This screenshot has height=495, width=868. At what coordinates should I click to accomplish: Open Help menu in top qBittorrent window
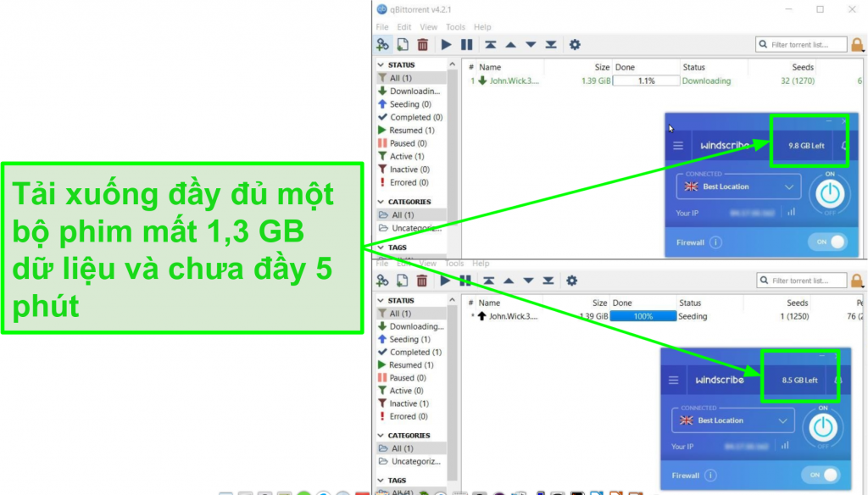point(482,27)
